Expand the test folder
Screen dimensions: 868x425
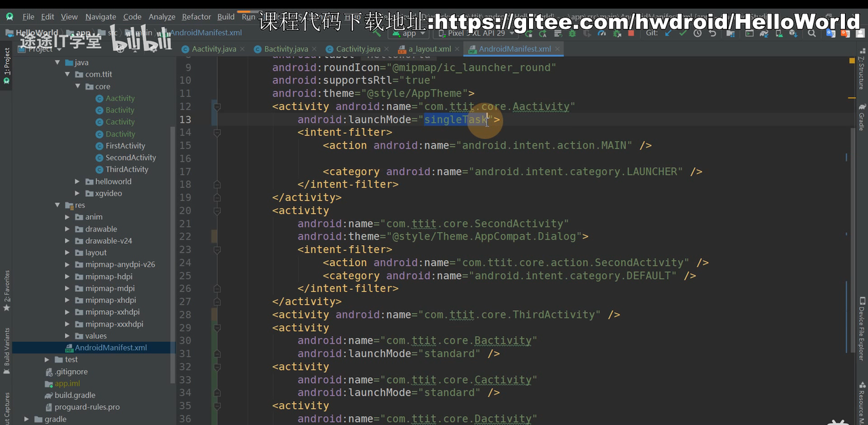tap(47, 359)
